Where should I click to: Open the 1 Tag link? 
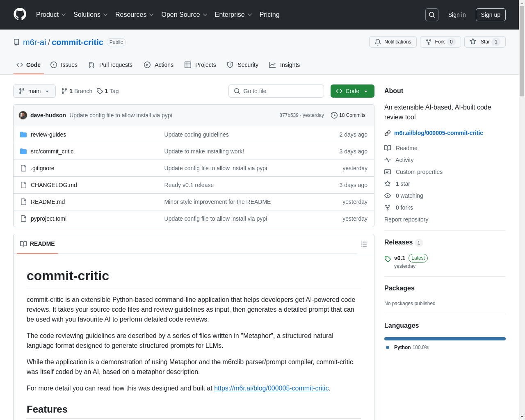pyautogui.click(x=108, y=91)
